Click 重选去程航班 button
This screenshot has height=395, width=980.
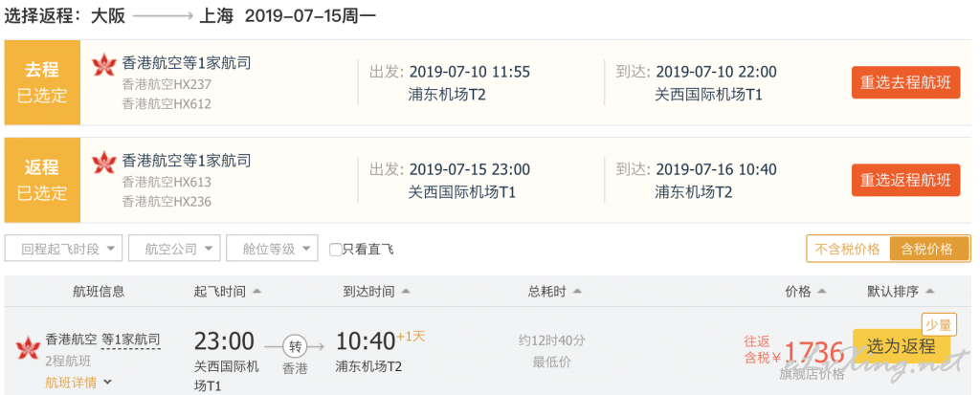[x=905, y=82]
